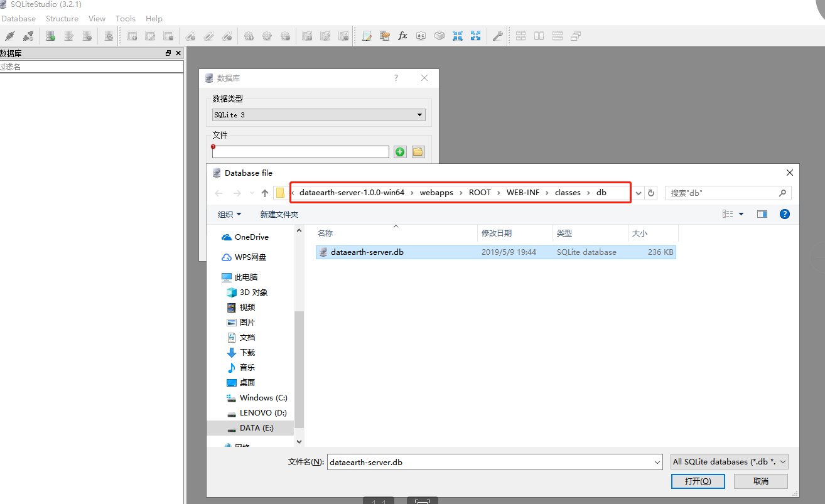Click the classes breadcrumb segment
Screen dimensions: 825x504
(568, 193)
